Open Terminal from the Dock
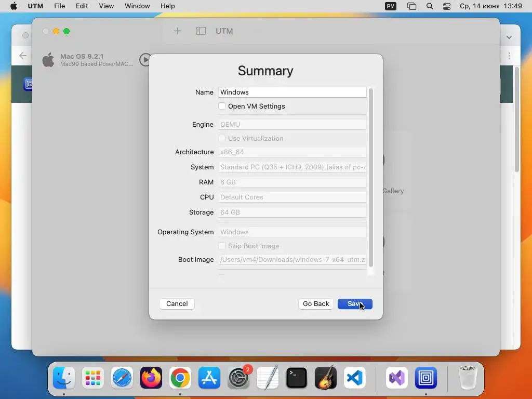 (x=297, y=378)
